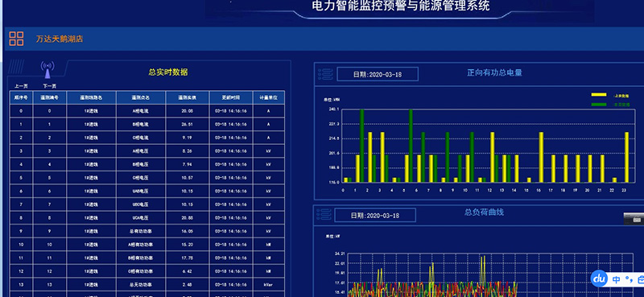
Task: Go to next page with 下一页
Action: click(x=50, y=86)
